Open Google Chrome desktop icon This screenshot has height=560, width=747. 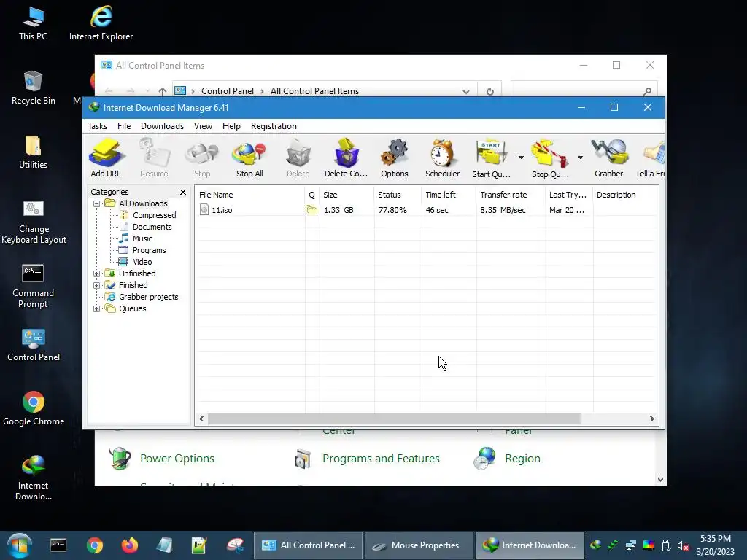(34, 408)
